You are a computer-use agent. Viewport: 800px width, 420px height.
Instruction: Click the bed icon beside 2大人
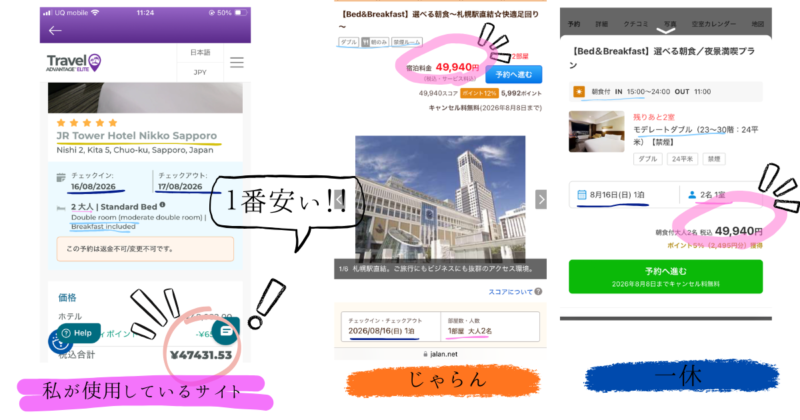tap(61, 208)
